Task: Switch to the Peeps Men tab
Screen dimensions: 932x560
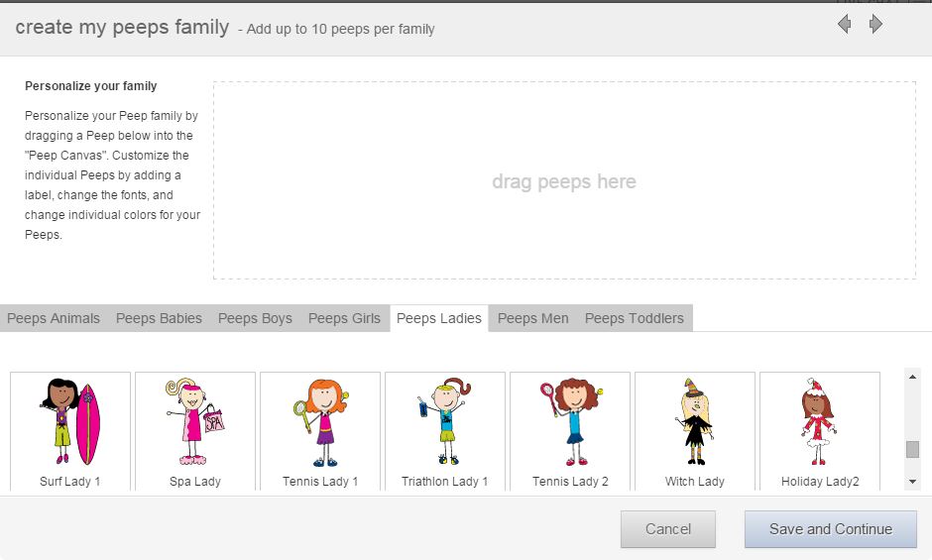Action: coord(533,318)
